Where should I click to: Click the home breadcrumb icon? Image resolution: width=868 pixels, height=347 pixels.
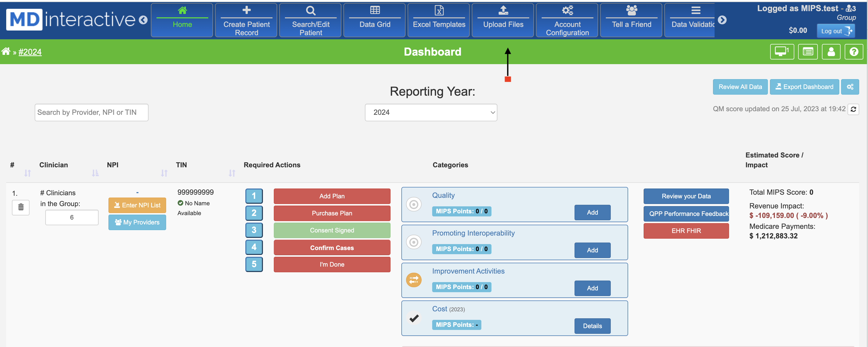tap(6, 51)
